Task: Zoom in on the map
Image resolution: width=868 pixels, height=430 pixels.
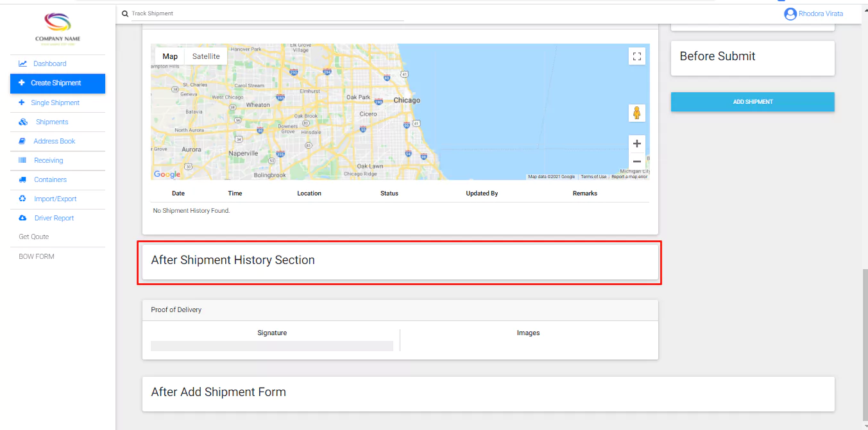Action: [x=636, y=144]
